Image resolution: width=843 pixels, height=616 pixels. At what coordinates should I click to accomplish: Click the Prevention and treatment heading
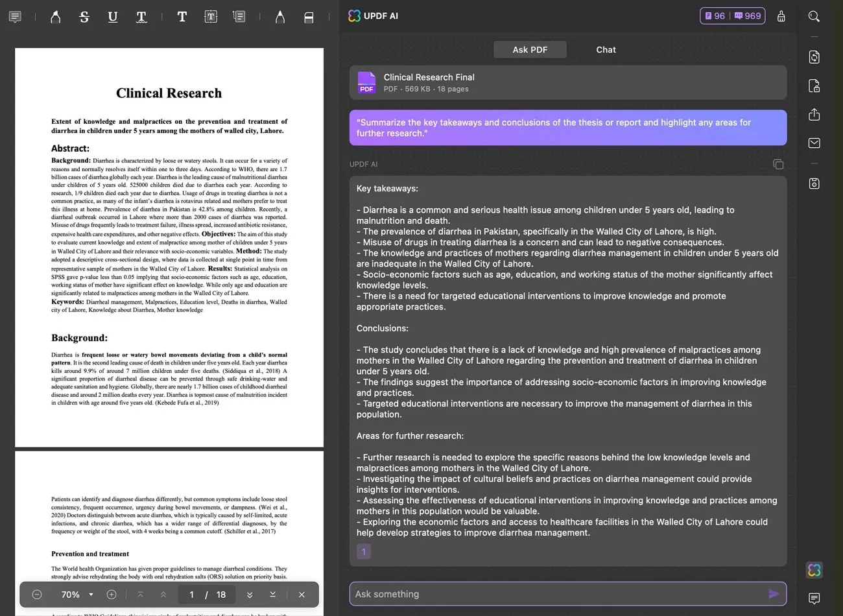pyautogui.click(x=90, y=554)
